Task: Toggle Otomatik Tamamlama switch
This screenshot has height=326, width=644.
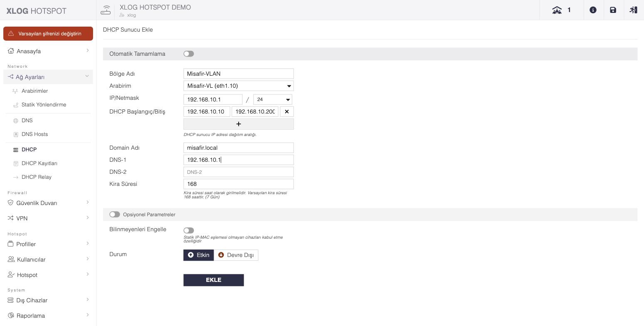Action: pyautogui.click(x=189, y=54)
